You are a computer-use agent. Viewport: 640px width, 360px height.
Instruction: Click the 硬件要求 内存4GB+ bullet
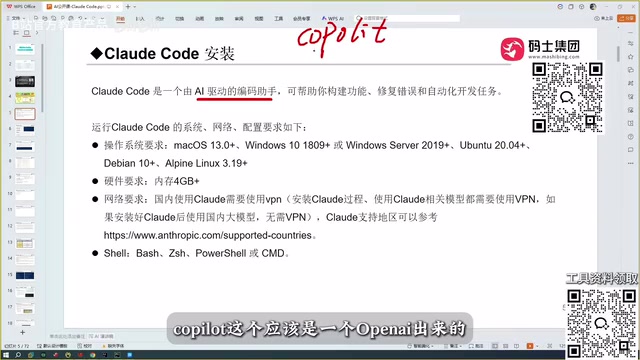tap(151, 181)
